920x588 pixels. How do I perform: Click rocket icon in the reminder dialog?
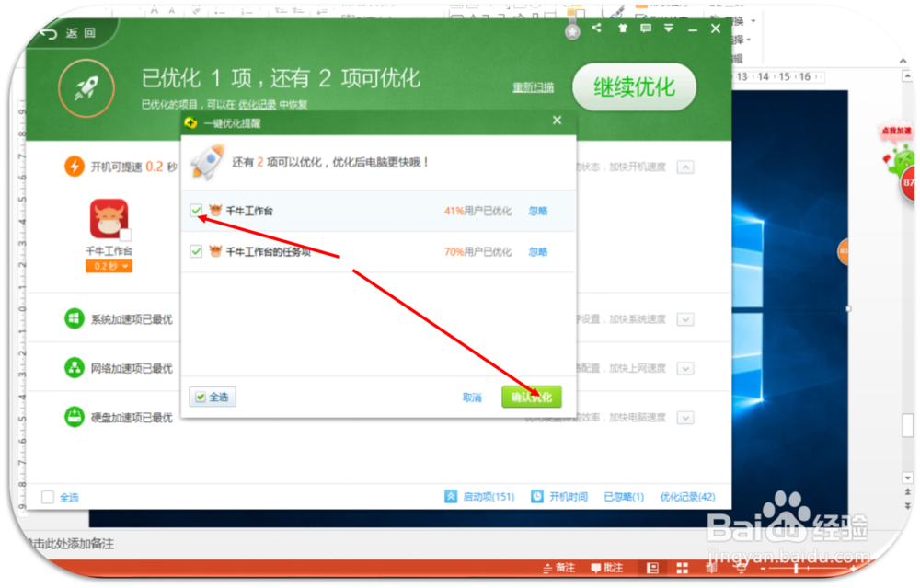point(207,163)
